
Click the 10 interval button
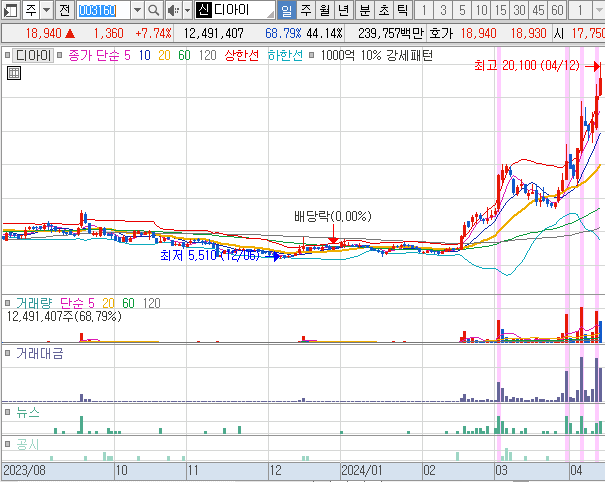(481, 10)
